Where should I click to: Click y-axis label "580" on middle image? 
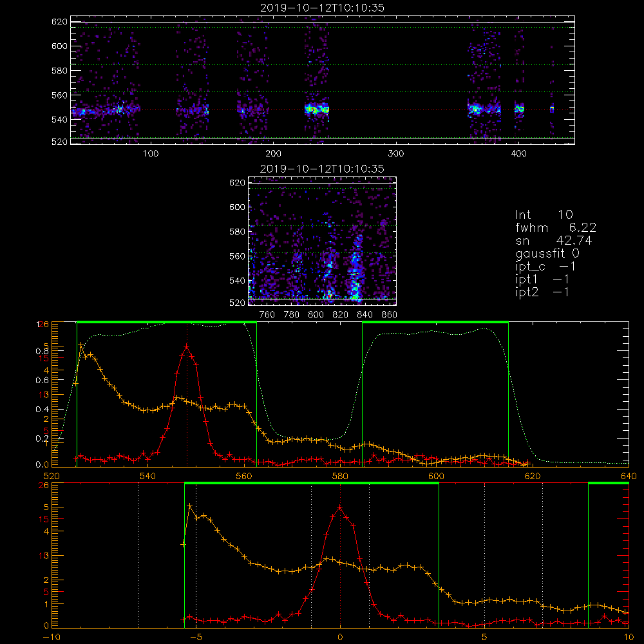[238, 232]
